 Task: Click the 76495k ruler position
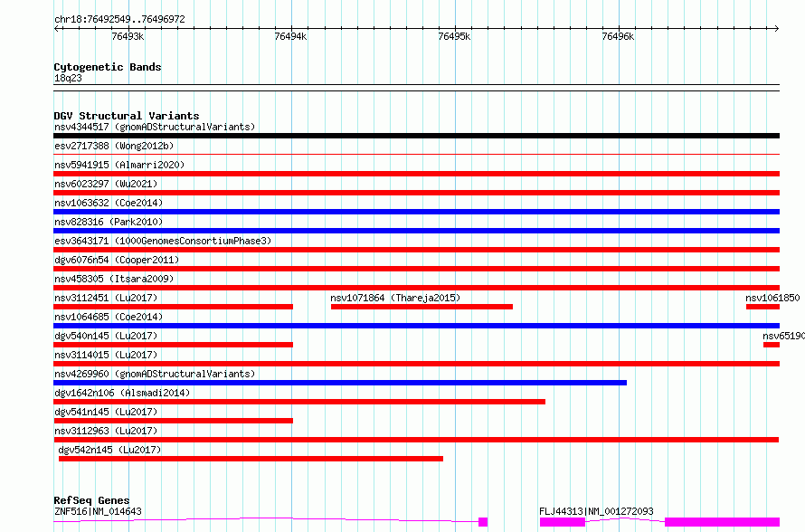tap(454, 36)
